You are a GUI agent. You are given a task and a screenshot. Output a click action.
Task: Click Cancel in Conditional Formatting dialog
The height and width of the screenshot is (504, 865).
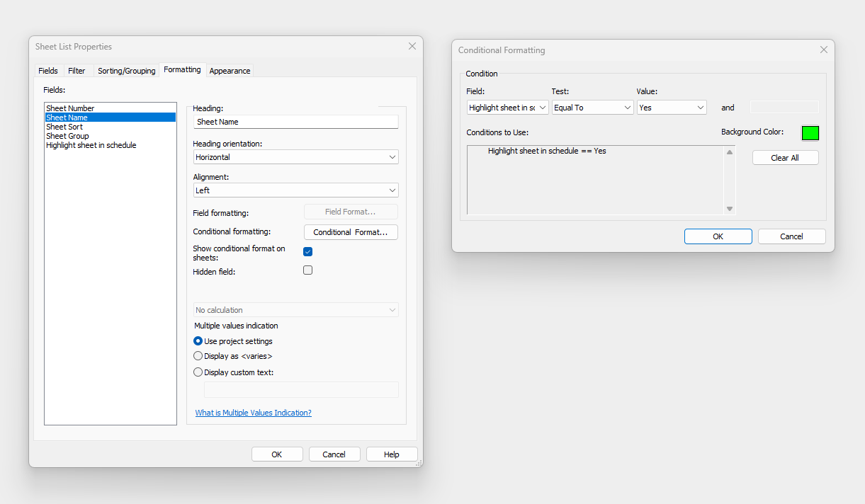click(x=791, y=236)
